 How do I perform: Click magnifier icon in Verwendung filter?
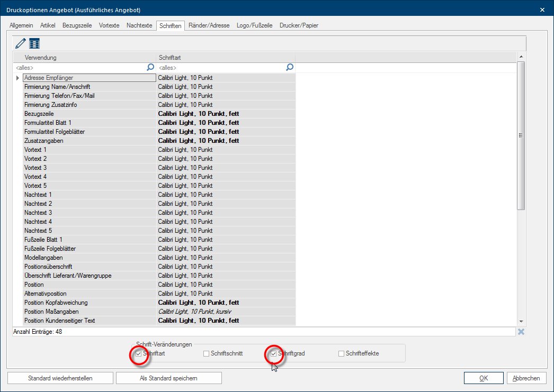[150, 68]
